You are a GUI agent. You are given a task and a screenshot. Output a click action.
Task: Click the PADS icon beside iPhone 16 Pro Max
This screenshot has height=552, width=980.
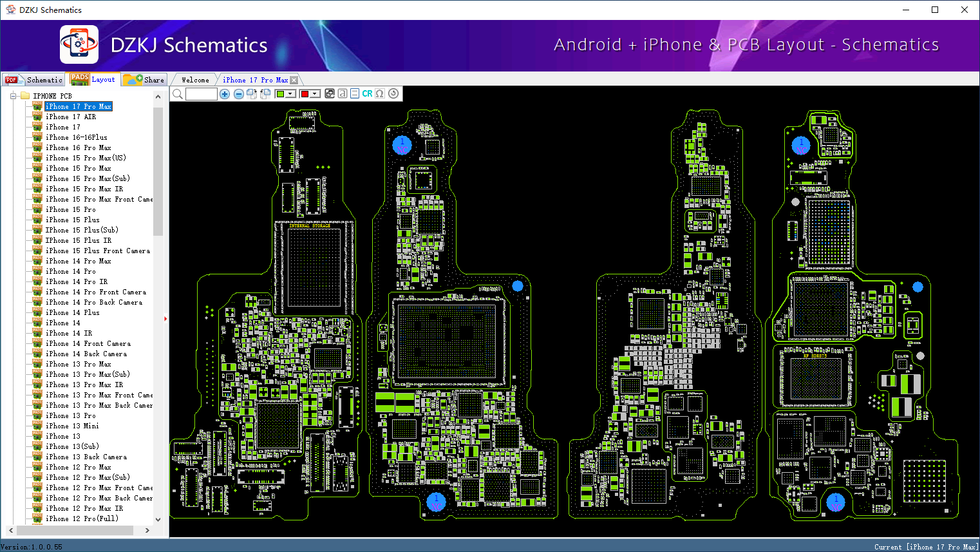[37, 148]
